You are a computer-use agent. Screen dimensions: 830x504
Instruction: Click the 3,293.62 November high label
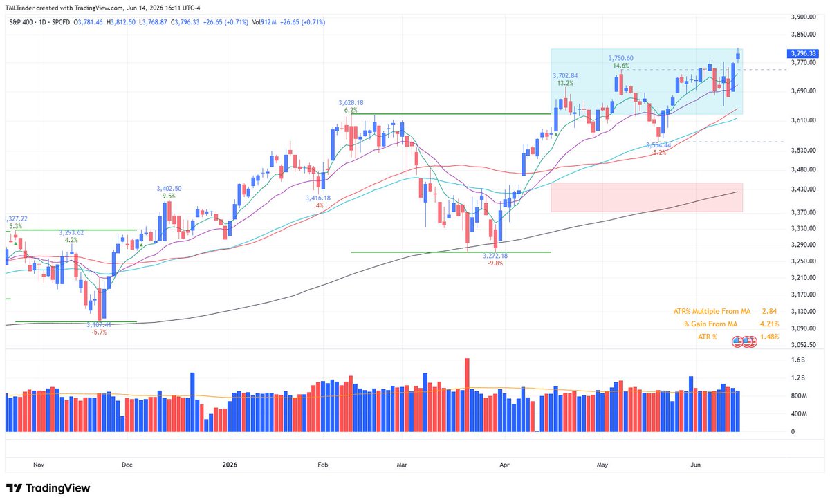point(71,233)
